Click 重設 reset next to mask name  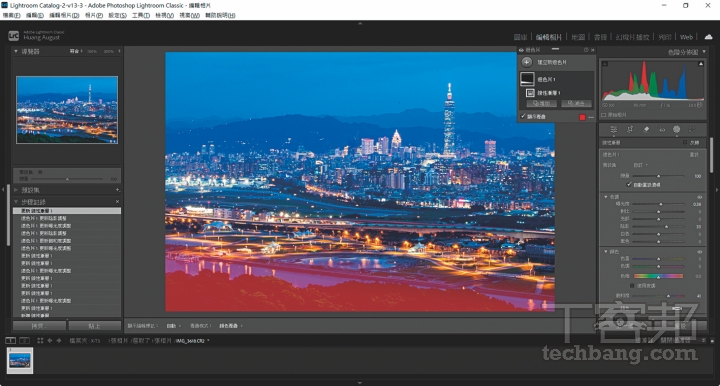coord(694,155)
